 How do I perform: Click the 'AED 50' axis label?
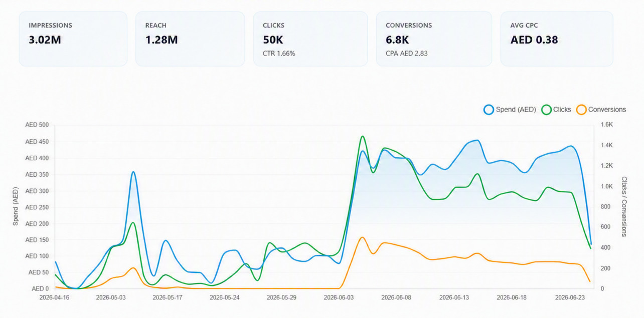point(39,272)
